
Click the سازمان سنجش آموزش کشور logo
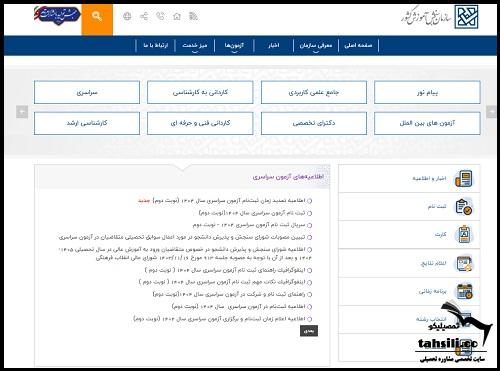pyautogui.click(x=440, y=17)
